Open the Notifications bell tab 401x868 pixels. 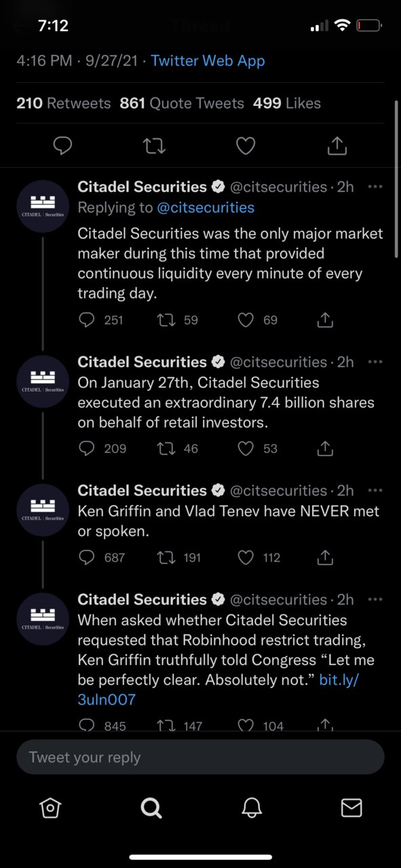(x=251, y=808)
